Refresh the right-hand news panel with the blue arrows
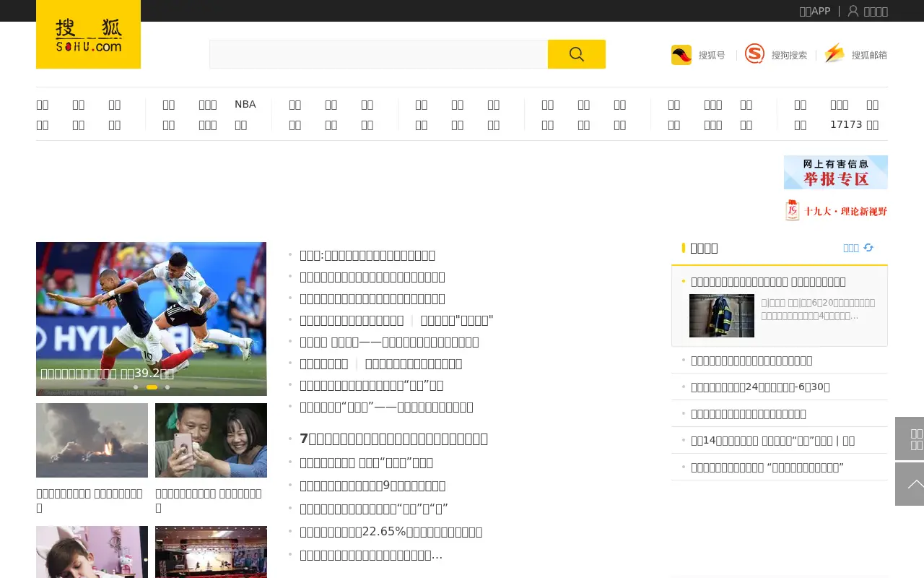 click(868, 248)
